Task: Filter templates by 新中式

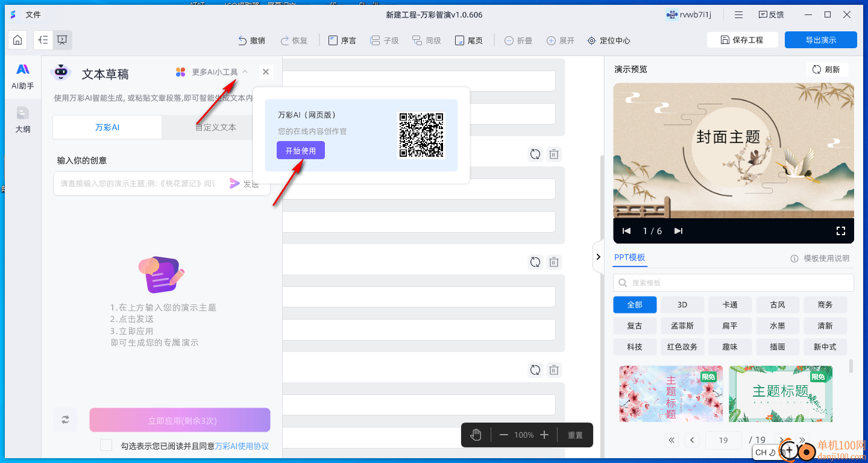Action: click(825, 347)
